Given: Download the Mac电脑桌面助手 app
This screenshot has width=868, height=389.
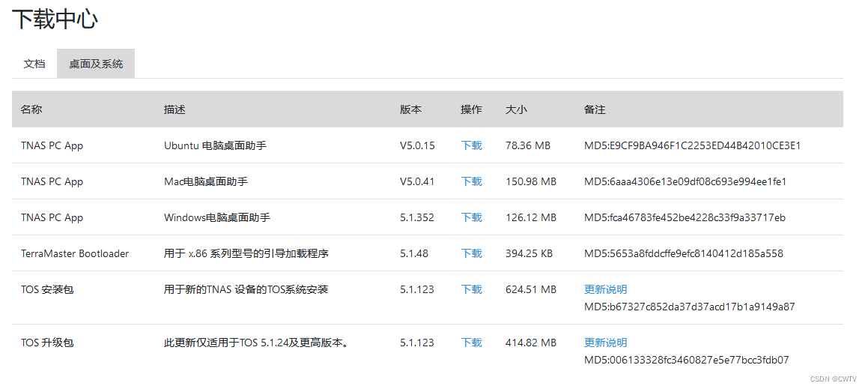Looking at the screenshot, I should (472, 181).
